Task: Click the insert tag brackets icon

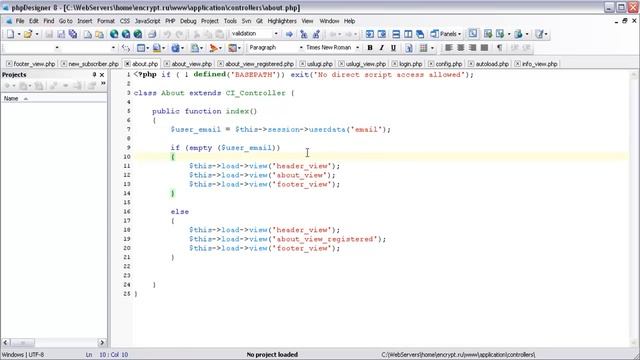Action: (126, 48)
